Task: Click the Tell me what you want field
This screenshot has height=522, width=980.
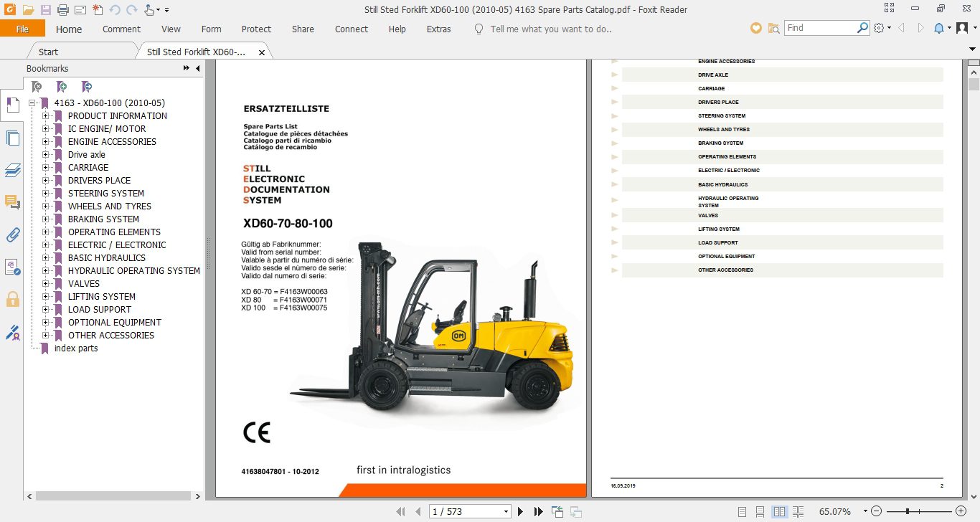Action: (551, 29)
